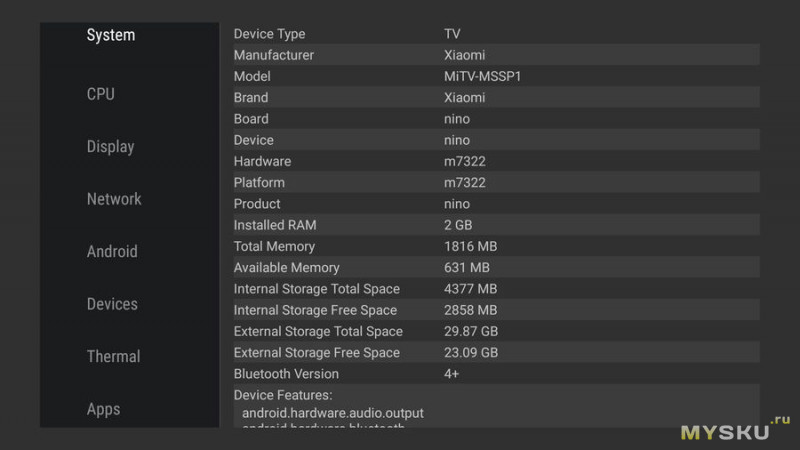Select the Manufacturer Xiaomi row
Image resolution: width=800 pixels, height=450 pixels.
click(x=494, y=55)
